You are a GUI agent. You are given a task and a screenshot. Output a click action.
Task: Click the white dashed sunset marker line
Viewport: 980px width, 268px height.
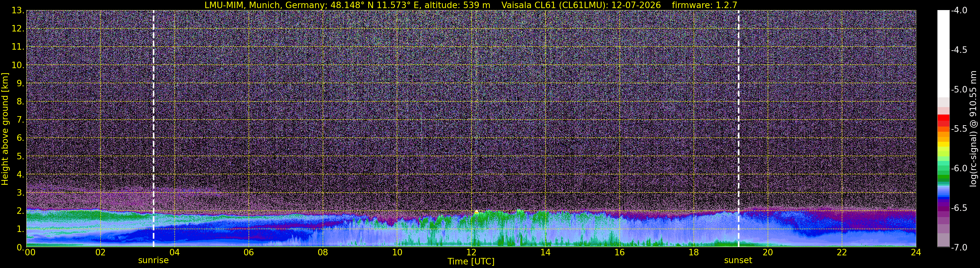[x=738, y=129]
